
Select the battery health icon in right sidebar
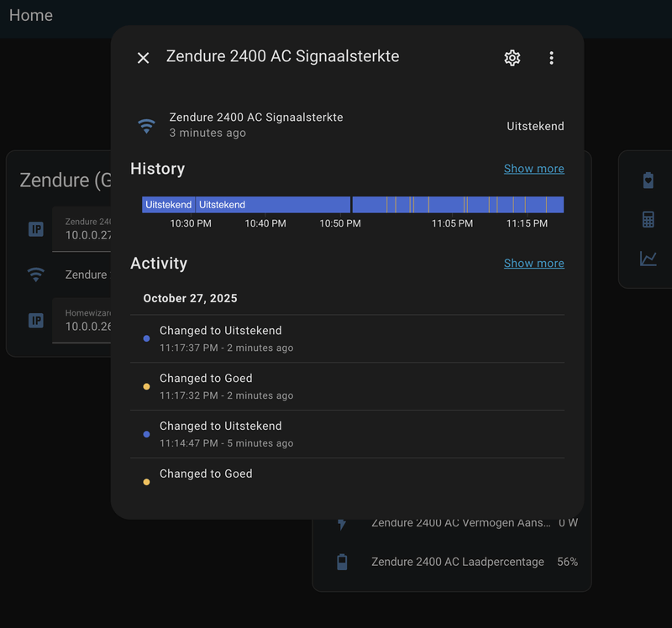(648, 180)
